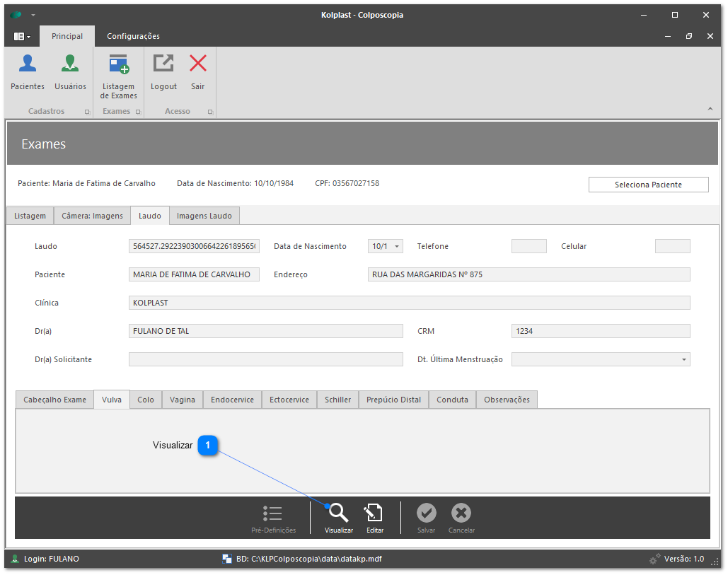Open the Cabeçalho Exame sub-tab
This screenshot has width=728, height=575.
pyautogui.click(x=54, y=400)
